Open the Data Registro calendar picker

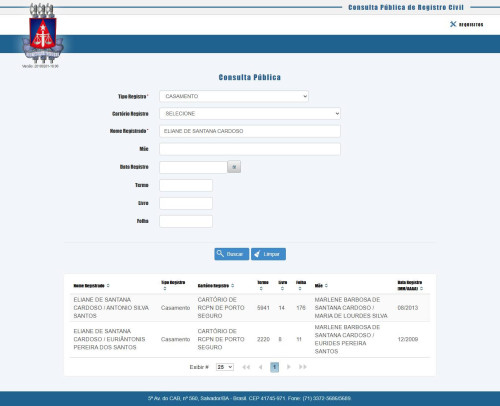tap(234, 167)
